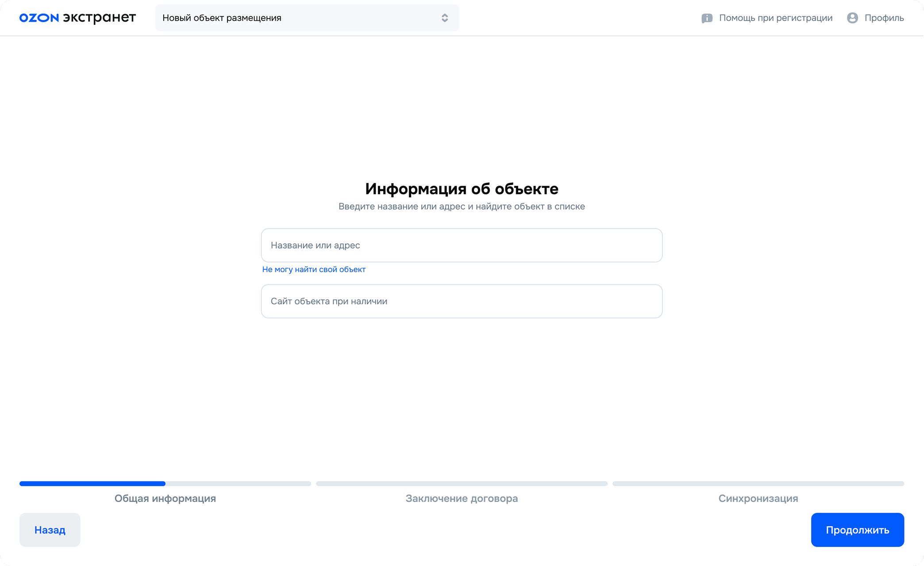
Task: Click the Информация об объекте heading
Action: tap(462, 189)
